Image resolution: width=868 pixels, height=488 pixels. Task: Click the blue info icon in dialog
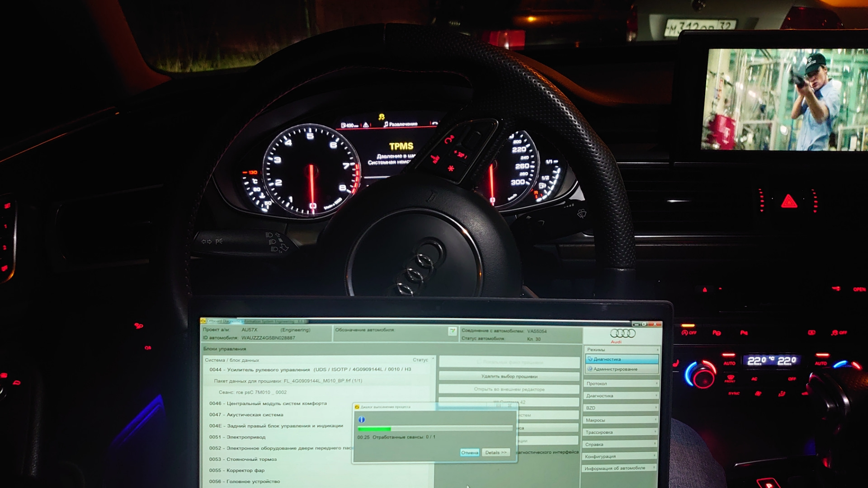point(362,420)
